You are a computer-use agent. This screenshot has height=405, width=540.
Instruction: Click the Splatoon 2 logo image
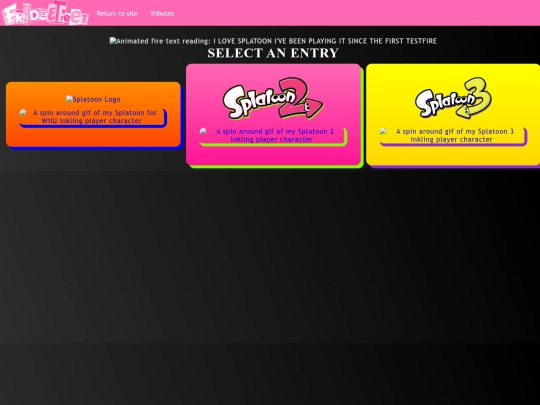coord(273,98)
